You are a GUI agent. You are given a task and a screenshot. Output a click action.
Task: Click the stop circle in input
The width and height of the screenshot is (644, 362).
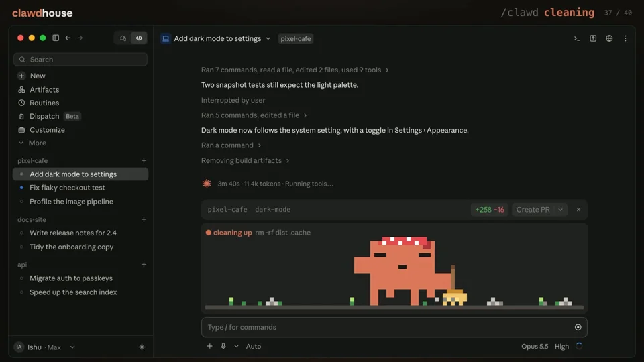tap(578, 327)
